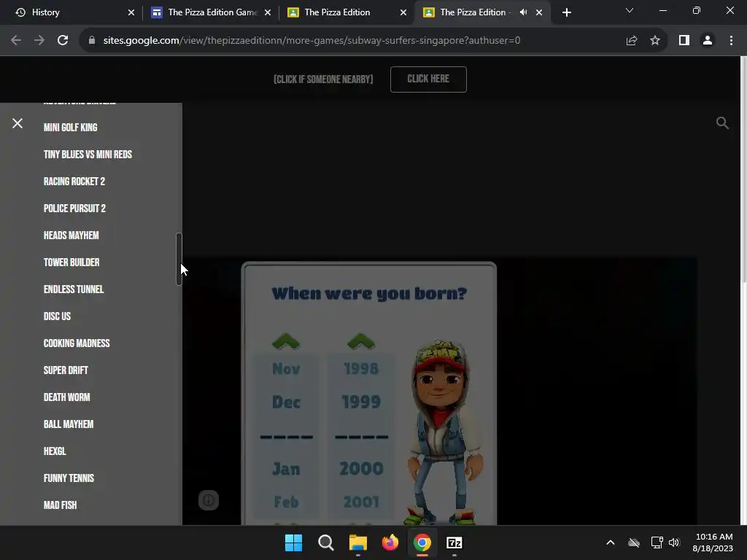747x560 pixels.
Task: Click the month up arrow
Action: tap(286, 341)
